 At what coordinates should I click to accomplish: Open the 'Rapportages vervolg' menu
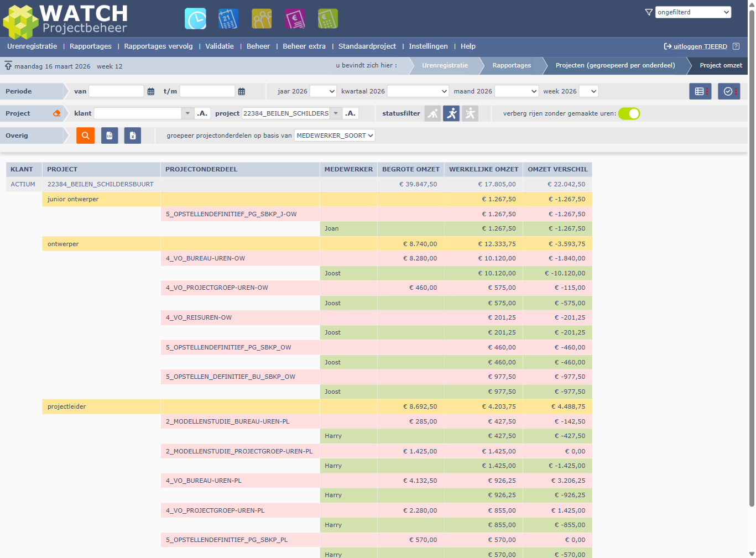158,46
